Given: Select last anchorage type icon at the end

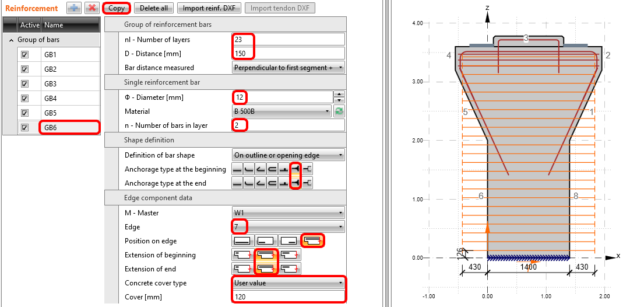Looking at the screenshot, I should pos(307,183).
